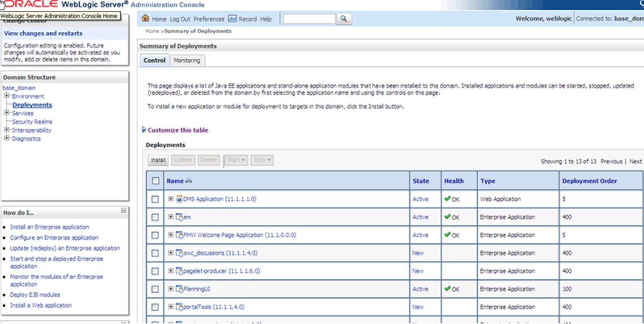
Task: Click the Name column sort arrow icon
Action: (x=189, y=181)
